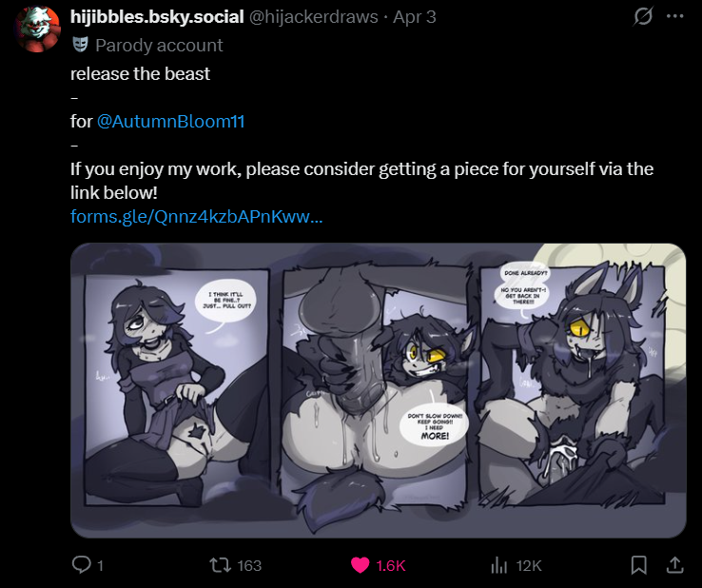This screenshot has height=588, width=702.
Task: Open the @AutumnBloom11 mention
Action: click(x=170, y=122)
